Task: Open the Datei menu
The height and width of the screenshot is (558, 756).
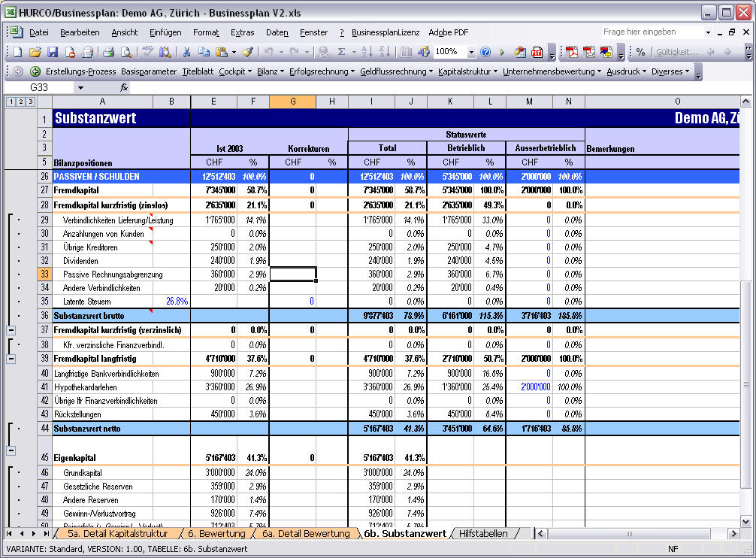Action: tap(38, 32)
